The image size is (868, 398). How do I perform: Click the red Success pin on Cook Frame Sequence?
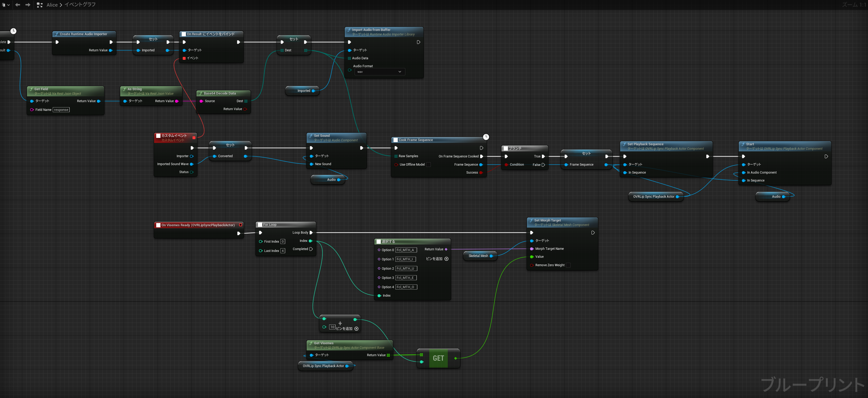click(x=481, y=173)
